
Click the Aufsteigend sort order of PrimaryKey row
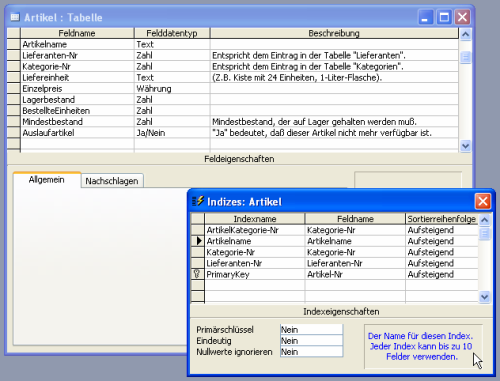(442, 274)
